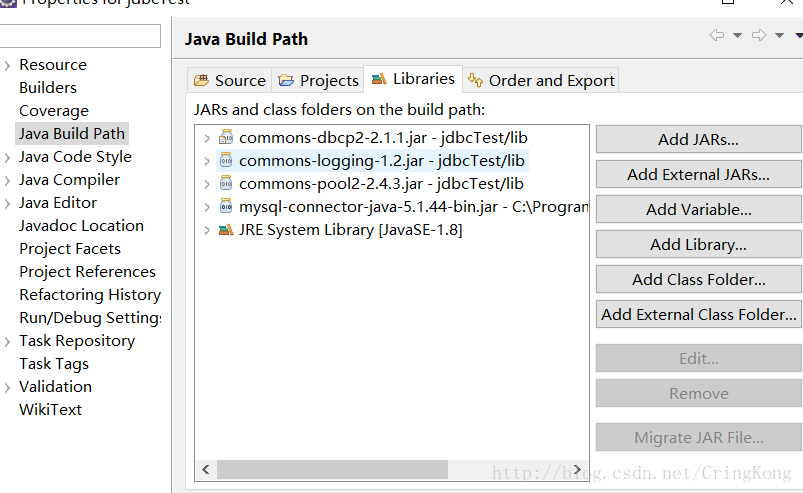Click the commons-pool2-2.4.3.jar file icon

(226, 184)
